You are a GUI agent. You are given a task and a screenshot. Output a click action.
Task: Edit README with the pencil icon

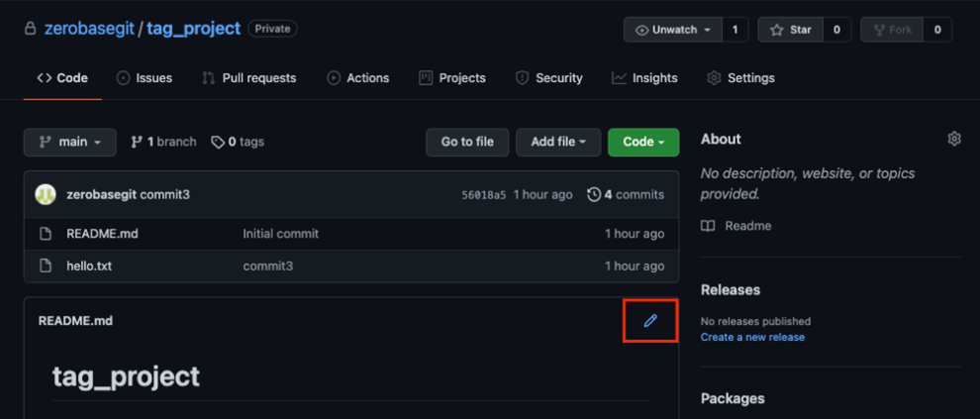pyautogui.click(x=650, y=321)
